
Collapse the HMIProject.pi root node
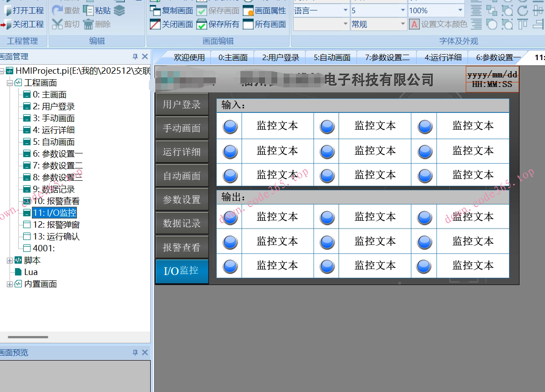(2, 71)
